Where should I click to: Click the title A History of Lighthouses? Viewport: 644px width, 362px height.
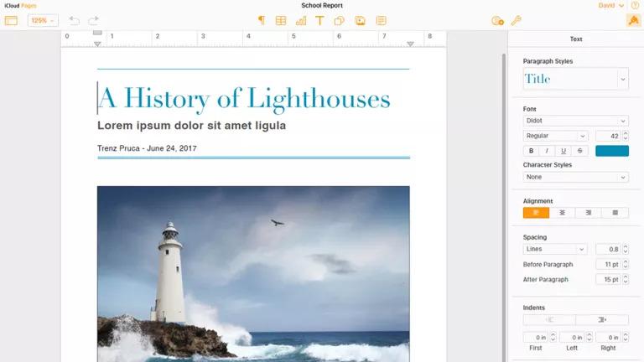point(244,99)
